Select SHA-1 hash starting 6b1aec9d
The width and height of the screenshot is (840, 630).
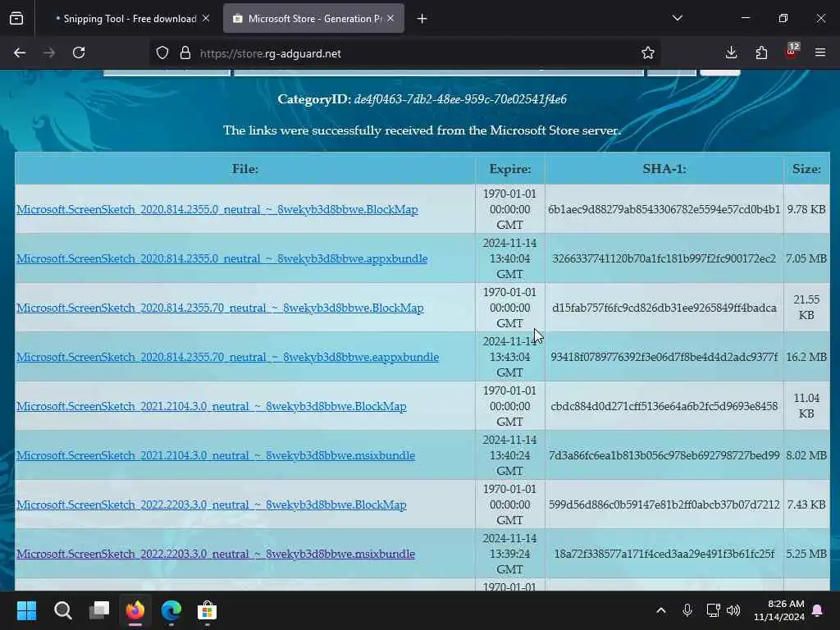coord(664,209)
